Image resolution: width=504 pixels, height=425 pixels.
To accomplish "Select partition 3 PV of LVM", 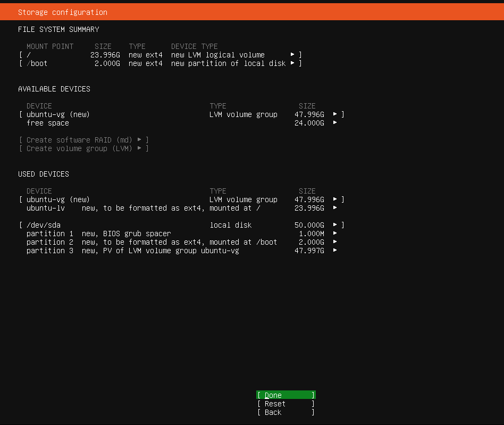I will point(182,251).
